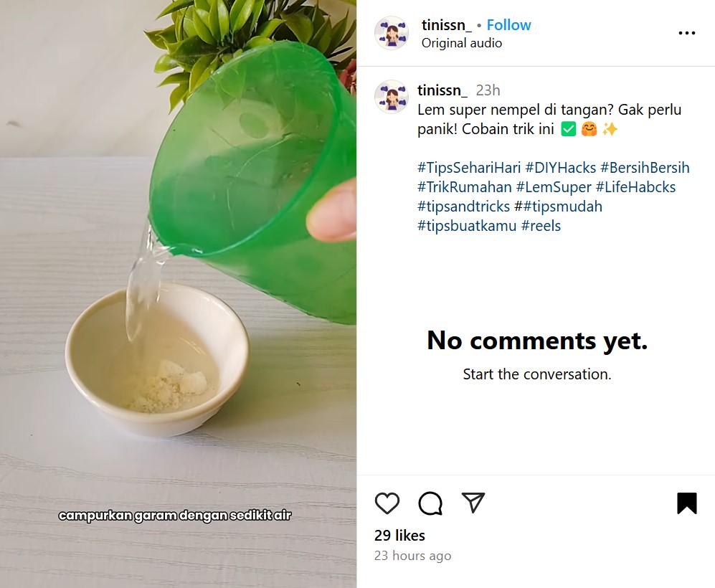Open the post options three-dot menu
Viewport: 715px width, 588px height.
(x=687, y=32)
